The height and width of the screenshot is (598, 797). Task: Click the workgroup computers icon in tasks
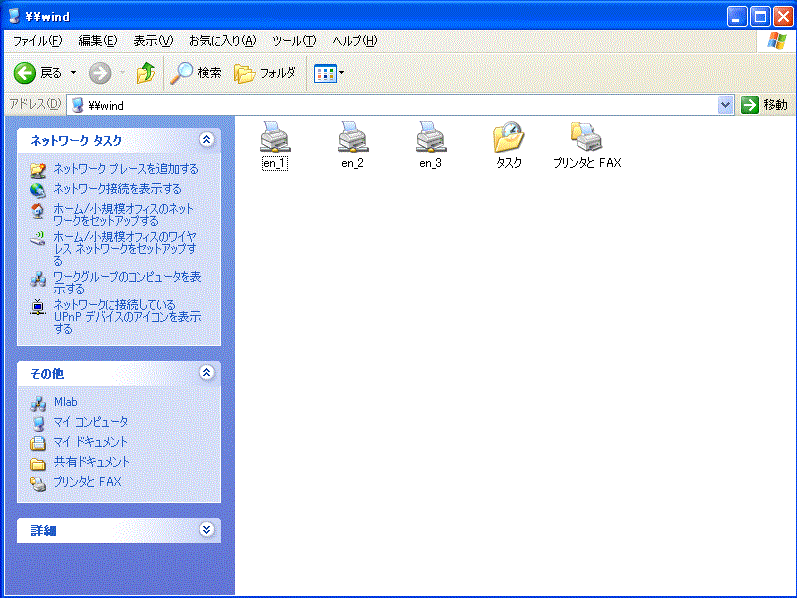coord(38,279)
